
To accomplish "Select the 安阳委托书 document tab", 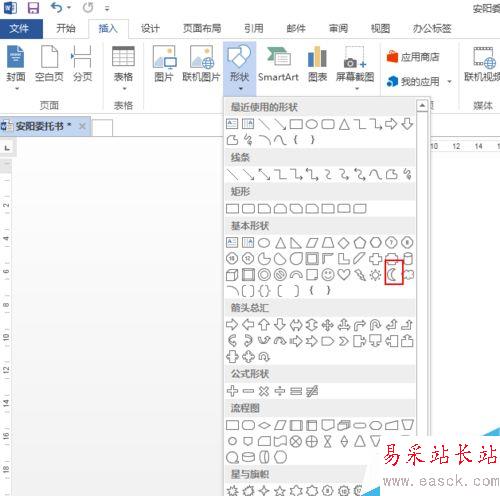I will coord(39,126).
